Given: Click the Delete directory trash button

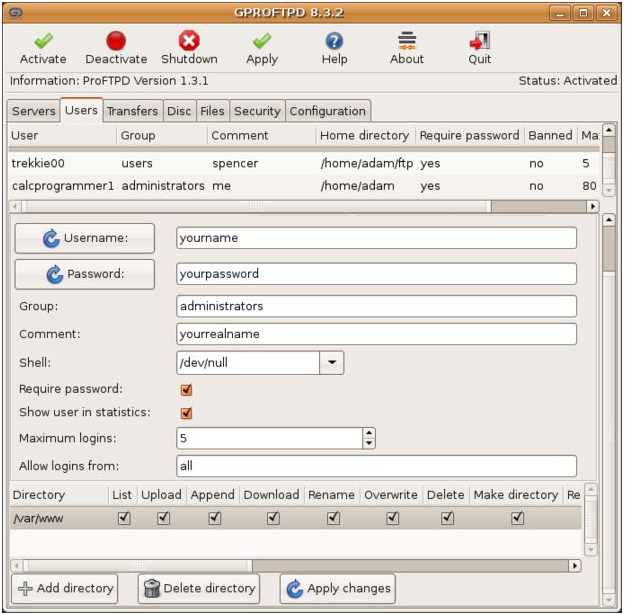Looking at the screenshot, I should coord(199,588).
